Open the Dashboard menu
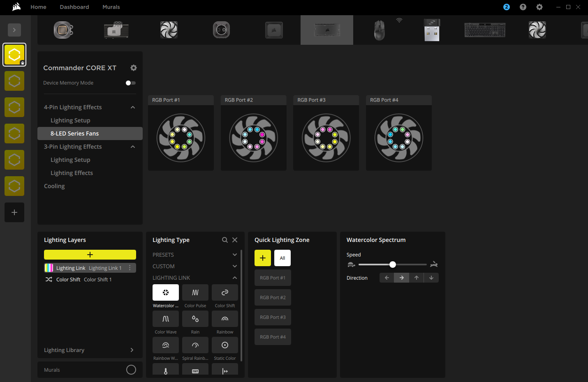 coord(74,7)
